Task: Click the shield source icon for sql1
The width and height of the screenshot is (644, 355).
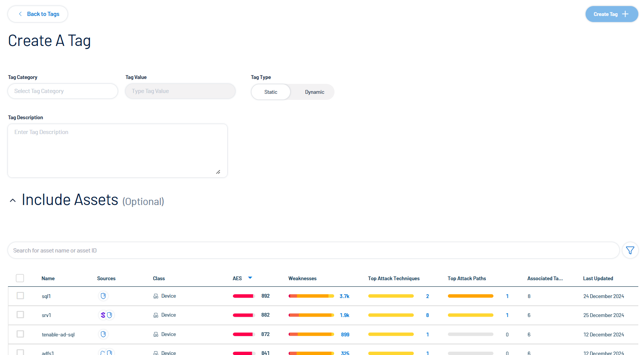Action: pos(103,296)
